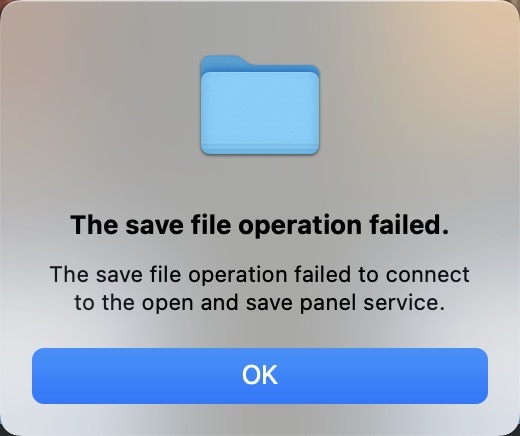Click the word 'file' in the bold heading
Image resolution: width=520 pixels, height=436 pixels.
[x=211, y=225]
